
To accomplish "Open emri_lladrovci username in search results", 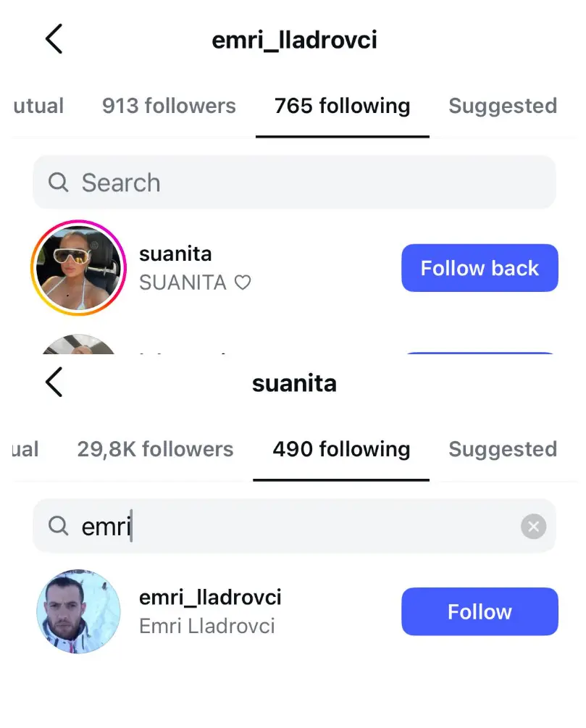I will [210, 598].
